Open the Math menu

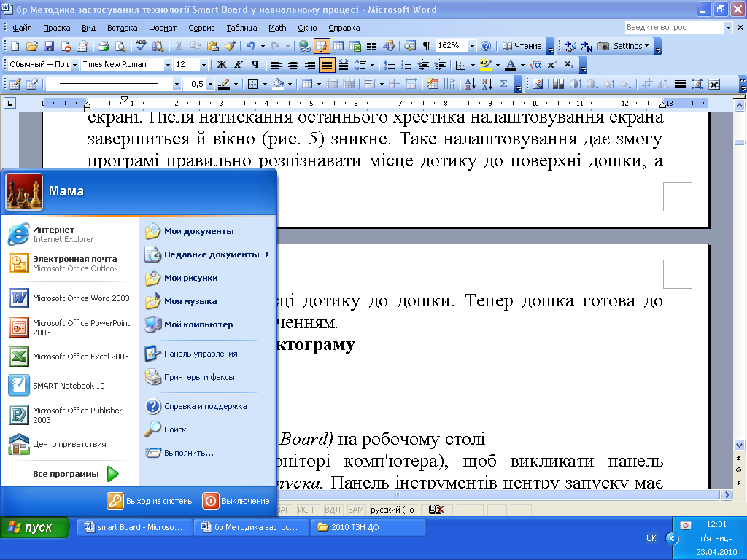point(277,28)
